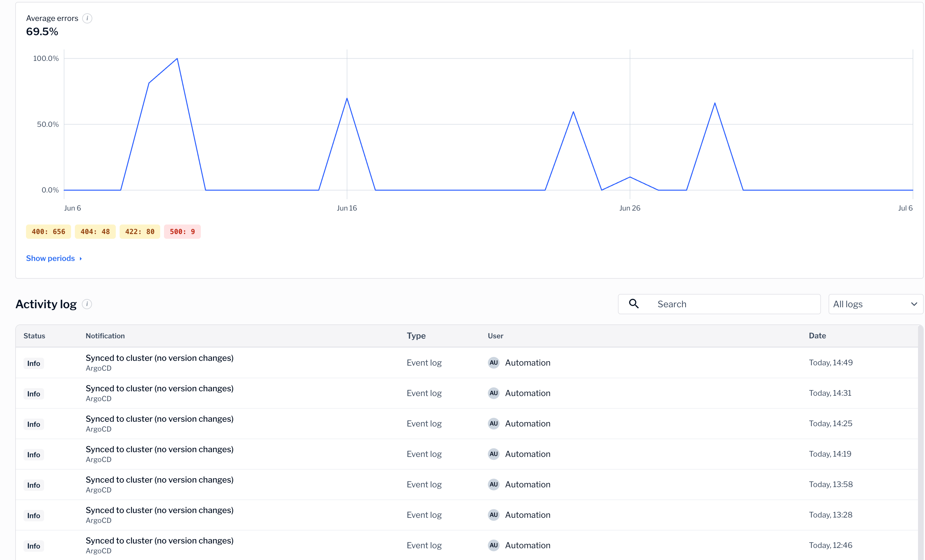Expand Show periods link

(54, 258)
